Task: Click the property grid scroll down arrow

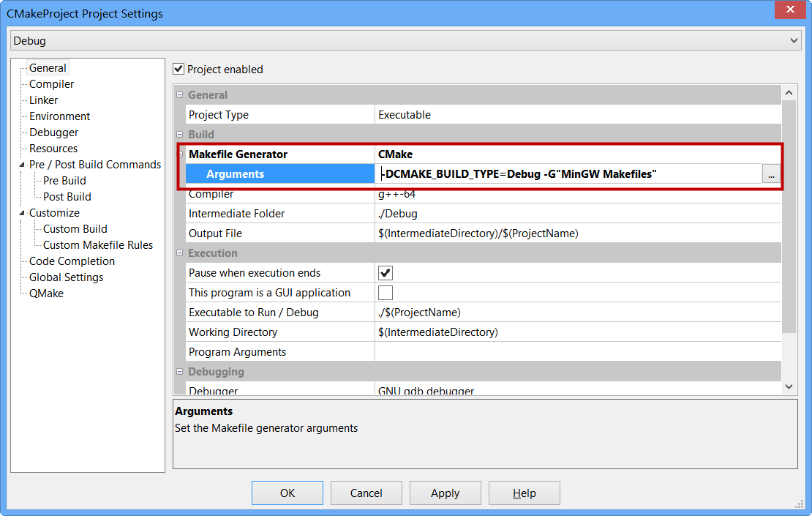Action: 789,386
